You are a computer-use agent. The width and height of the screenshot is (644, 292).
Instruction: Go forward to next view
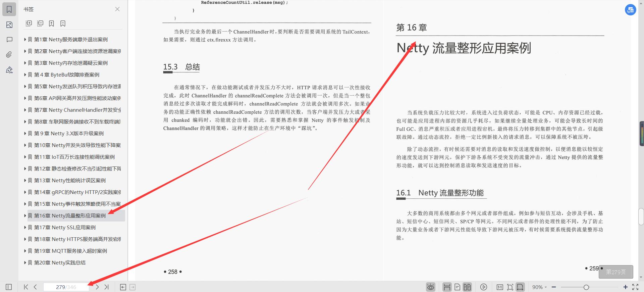(x=132, y=287)
